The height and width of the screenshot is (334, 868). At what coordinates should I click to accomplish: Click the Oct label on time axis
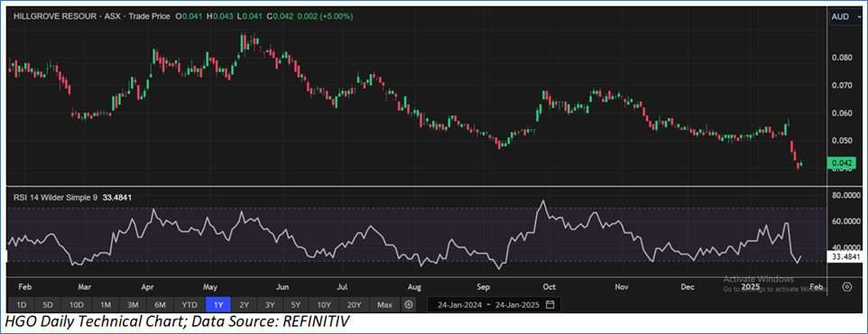549,287
